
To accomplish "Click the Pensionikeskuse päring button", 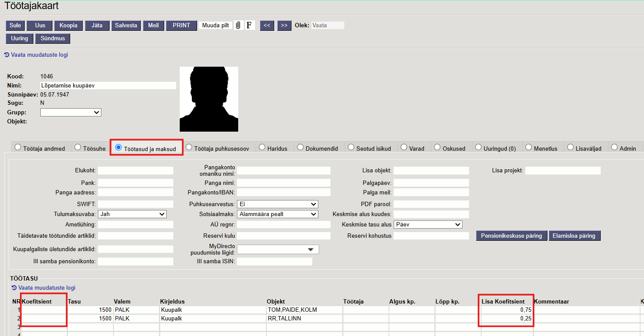I will [x=511, y=236].
